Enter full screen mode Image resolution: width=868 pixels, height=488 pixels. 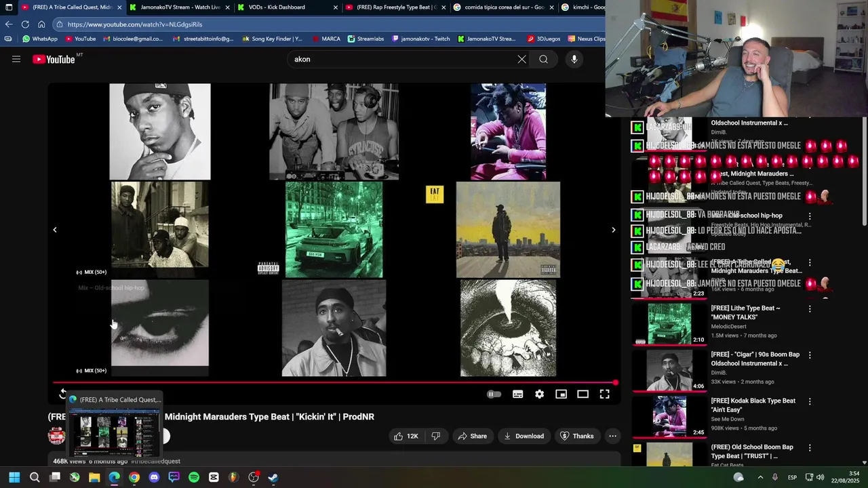pos(604,394)
